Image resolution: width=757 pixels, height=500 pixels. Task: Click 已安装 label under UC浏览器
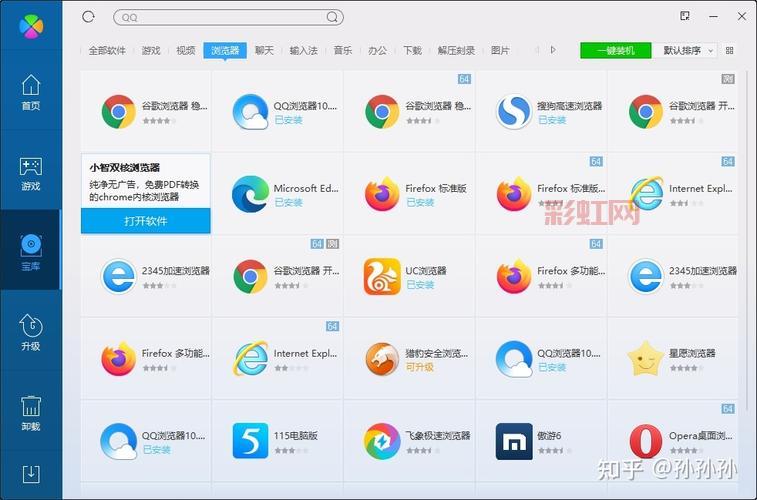pos(420,285)
